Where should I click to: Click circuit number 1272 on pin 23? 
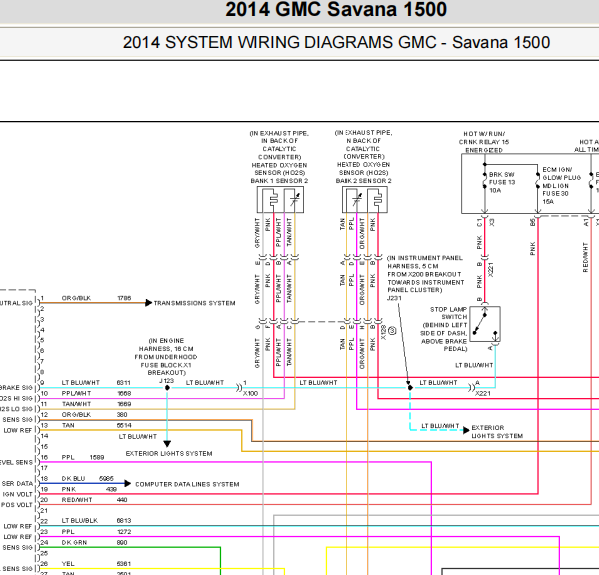pyautogui.click(x=124, y=531)
